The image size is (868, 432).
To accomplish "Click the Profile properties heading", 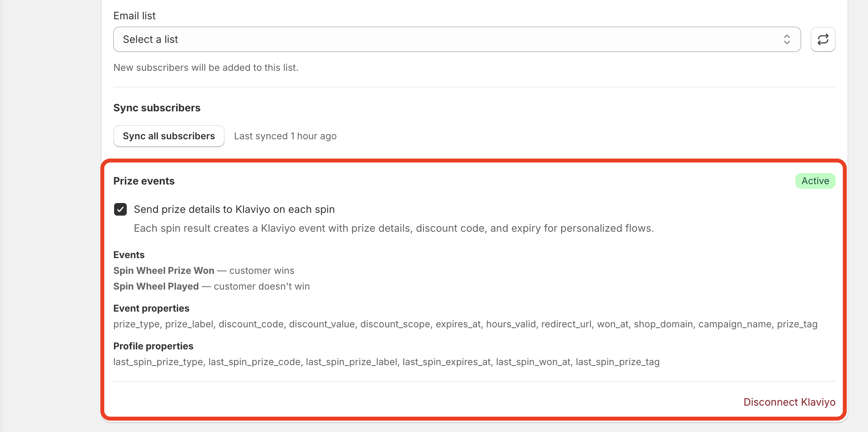I will 153,346.
